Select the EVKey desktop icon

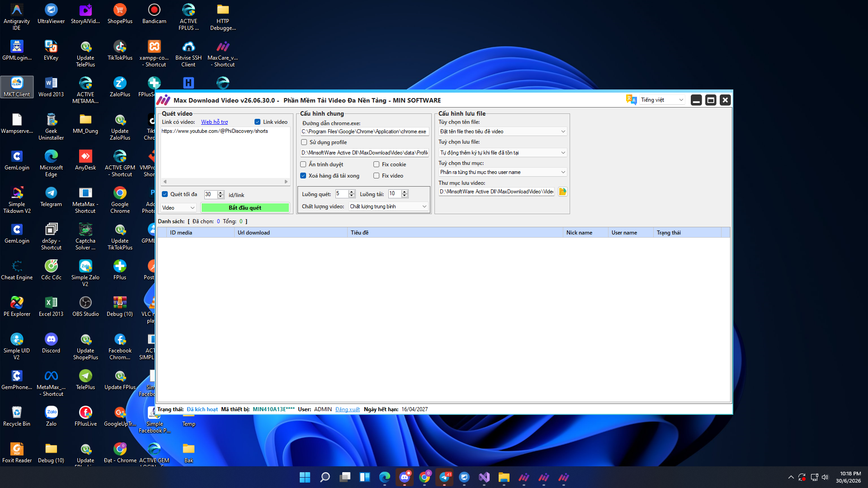[x=51, y=51]
